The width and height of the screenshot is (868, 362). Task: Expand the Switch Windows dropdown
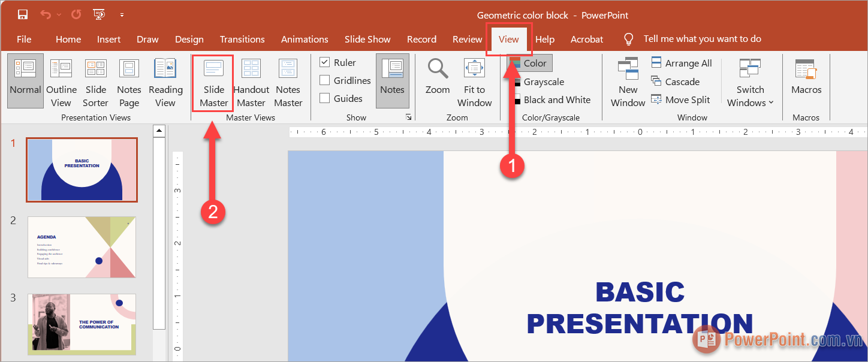click(751, 82)
